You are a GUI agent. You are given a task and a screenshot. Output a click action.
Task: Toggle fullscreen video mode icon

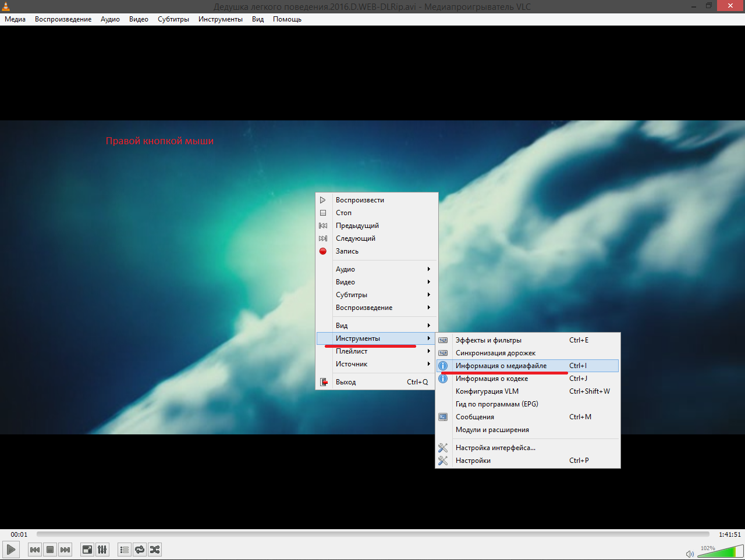(x=87, y=550)
